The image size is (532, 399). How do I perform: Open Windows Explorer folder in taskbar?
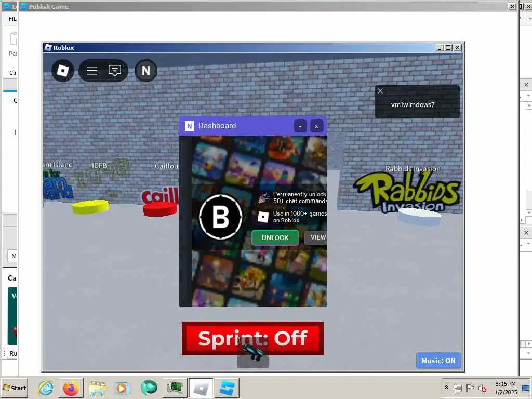pos(97,388)
